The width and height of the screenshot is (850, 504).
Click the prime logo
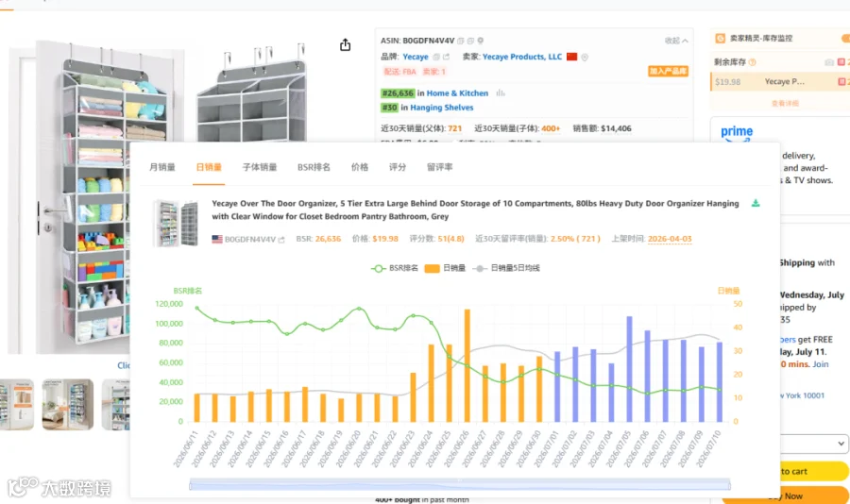[x=736, y=133]
